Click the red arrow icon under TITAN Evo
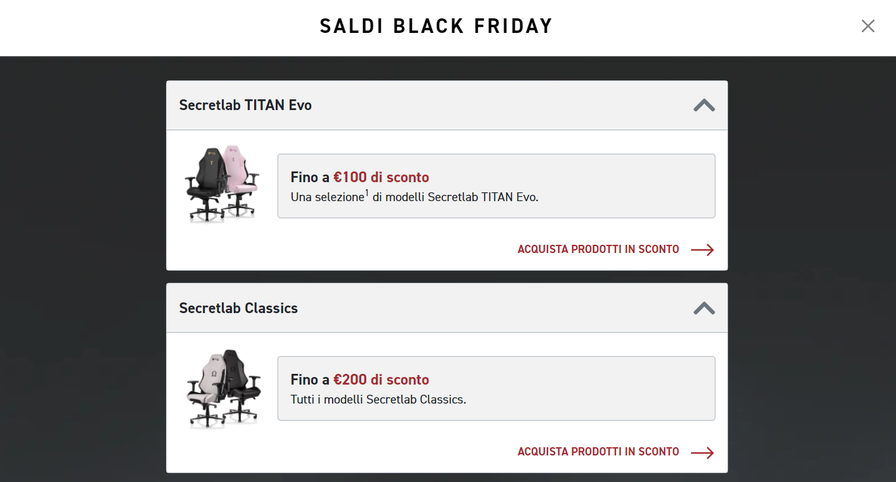 [x=702, y=250]
